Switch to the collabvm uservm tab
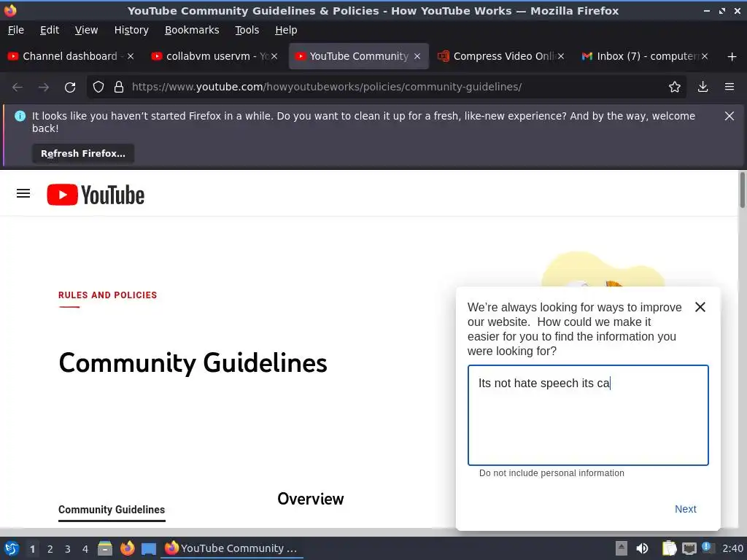 tap(214, 56)
